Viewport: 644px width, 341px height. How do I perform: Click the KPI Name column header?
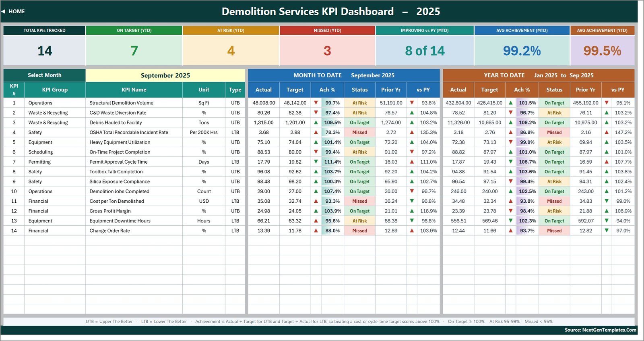point(134,90)
